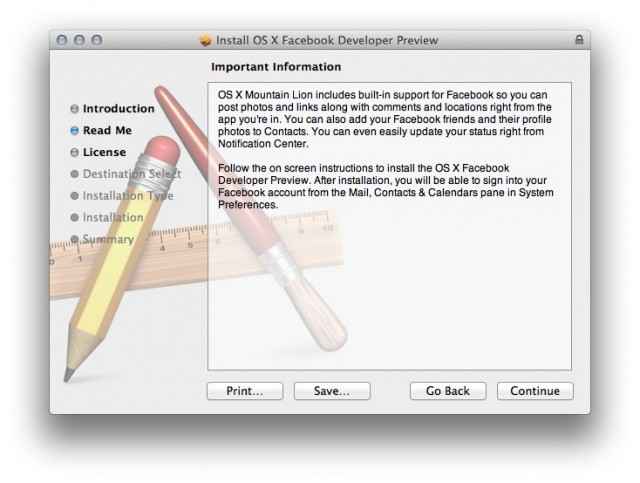
Task: Click the bullet beside Summary
Action: 74,239
